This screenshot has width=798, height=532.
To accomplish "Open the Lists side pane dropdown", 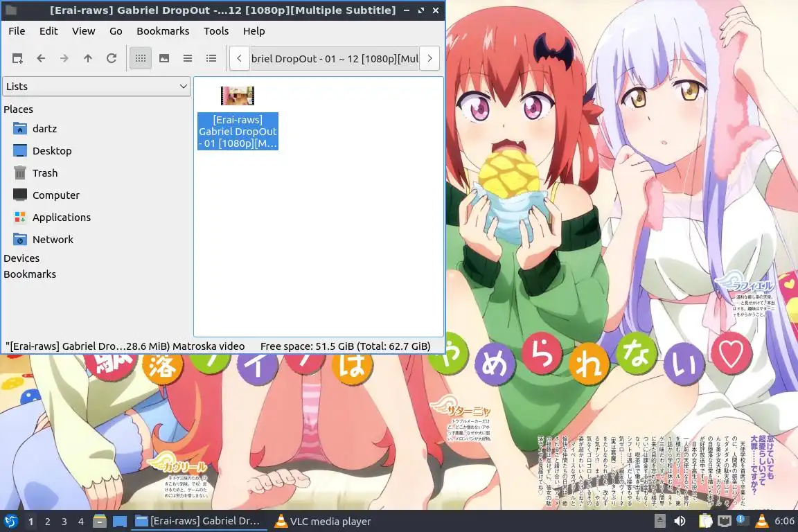I will [97, 87].
